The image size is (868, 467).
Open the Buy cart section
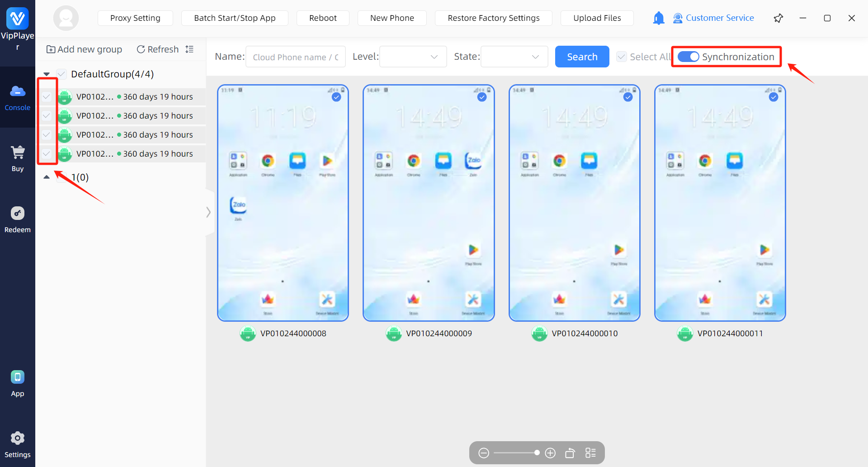click(x=18, y=158)
